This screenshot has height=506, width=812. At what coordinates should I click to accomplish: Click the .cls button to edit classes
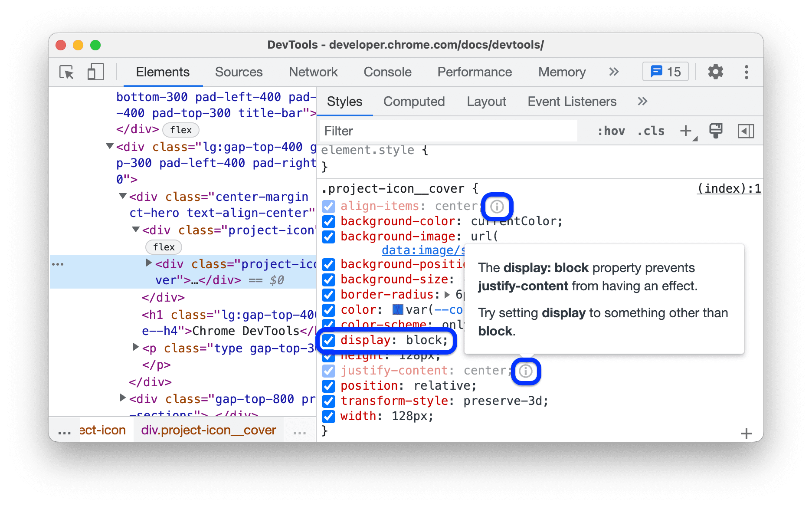click(x=650, y=131)
